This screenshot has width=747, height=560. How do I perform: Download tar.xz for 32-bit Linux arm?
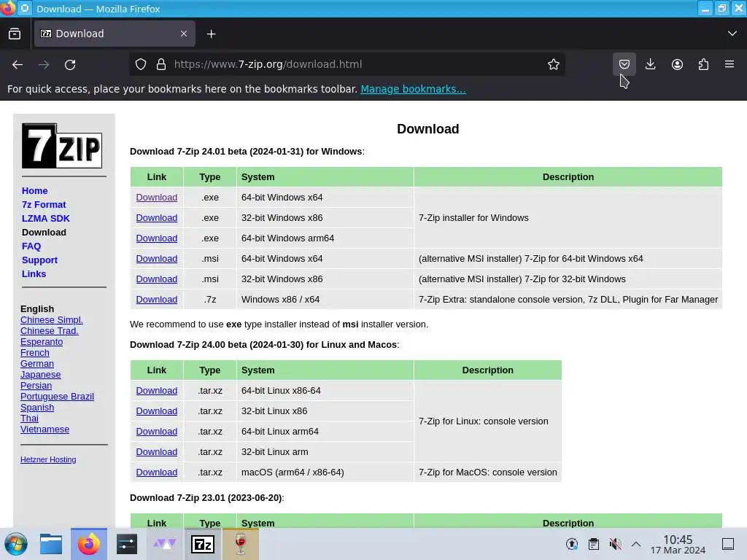[157, 452]
